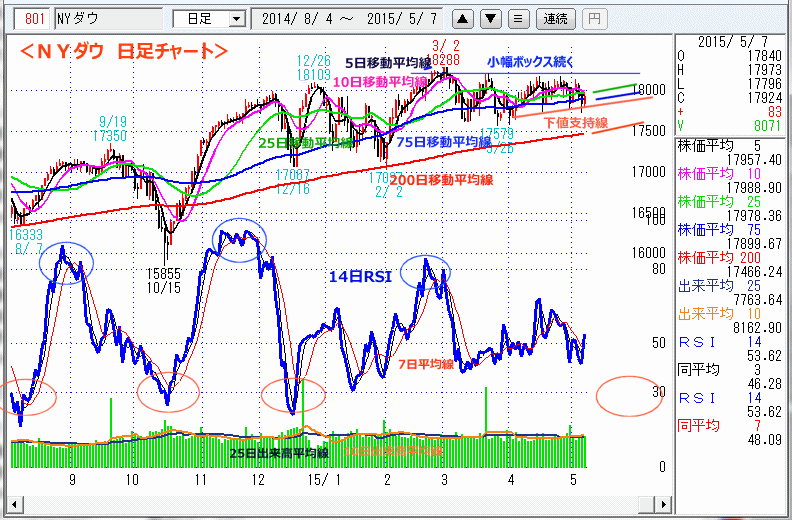Screen dimensions: 792x520
Task: Click the NYダウ name field
Action: 109,19
